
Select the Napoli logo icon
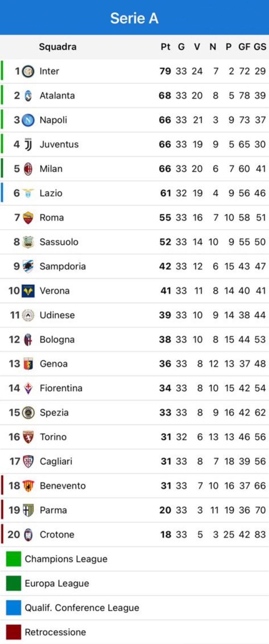[x=28, y=120]
